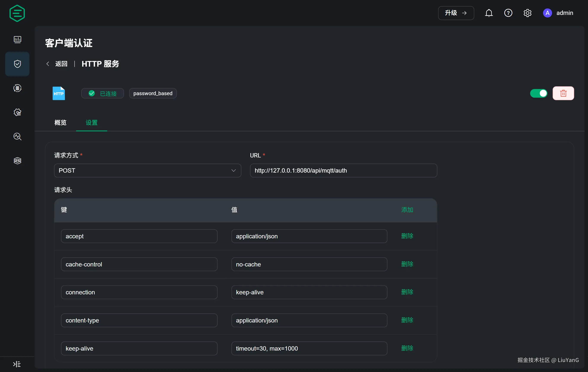Delete the keep-alive header row
The width and height of the screenshot is (588, 372).
click(x=407, y=348)
